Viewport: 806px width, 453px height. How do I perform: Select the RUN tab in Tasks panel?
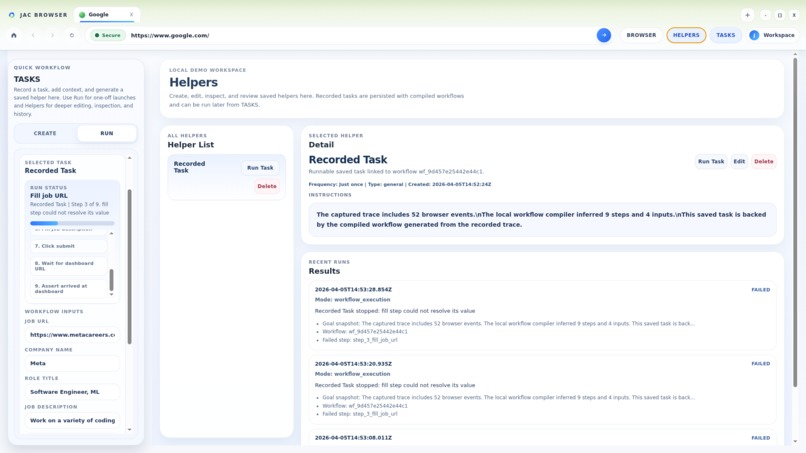107,133
